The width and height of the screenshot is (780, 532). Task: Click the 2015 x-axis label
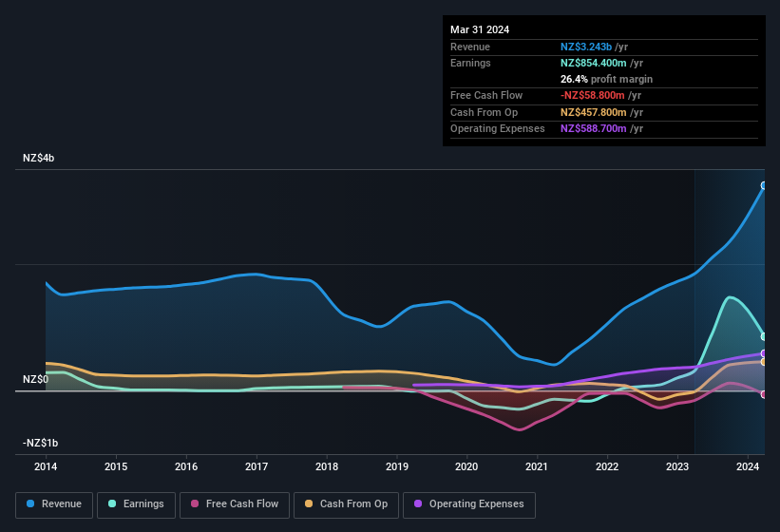pyautogui.click(x=116, y=466)
